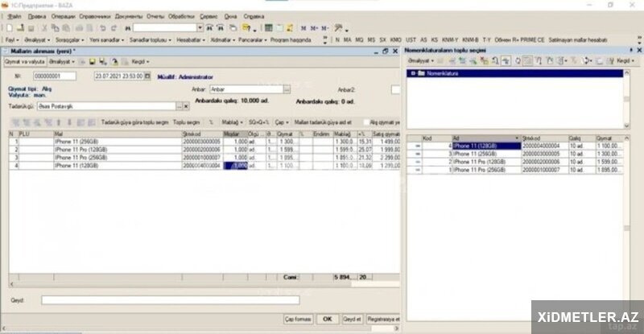Open the Məbləğ dropdown above the table
The height and width of the screenshot is (334, 644).
click(x=231, y=122)
